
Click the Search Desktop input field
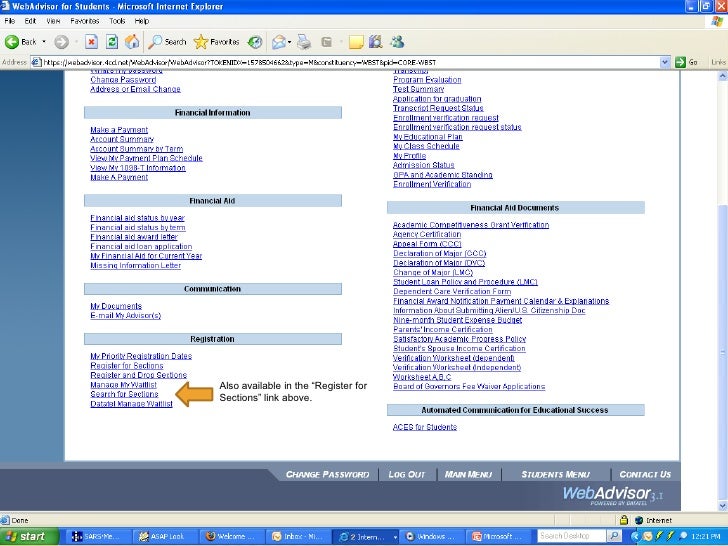tap(572, 536)
